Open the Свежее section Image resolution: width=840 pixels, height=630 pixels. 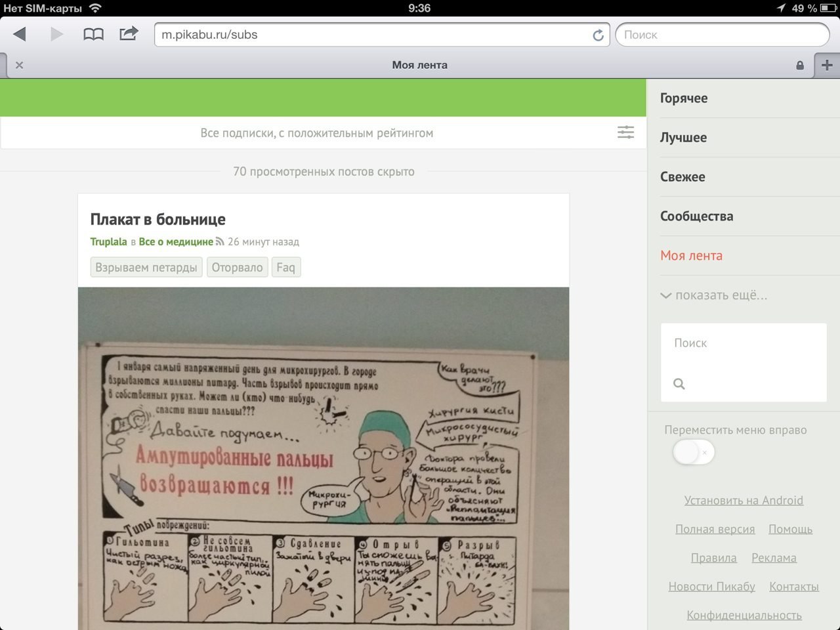click(x=682, y=177)
